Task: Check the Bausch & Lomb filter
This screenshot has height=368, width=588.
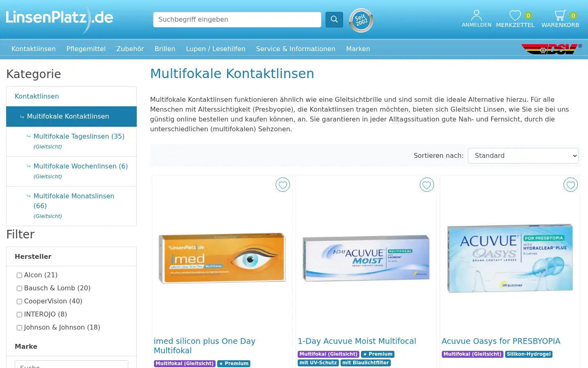Action: point(19,288)
